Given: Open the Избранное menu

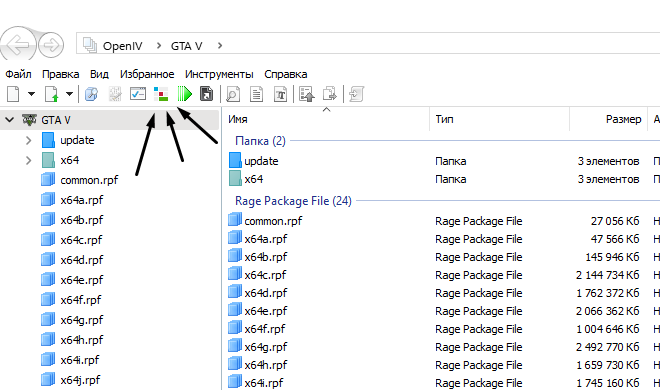Looking at the screenshot, I should 147,74.
